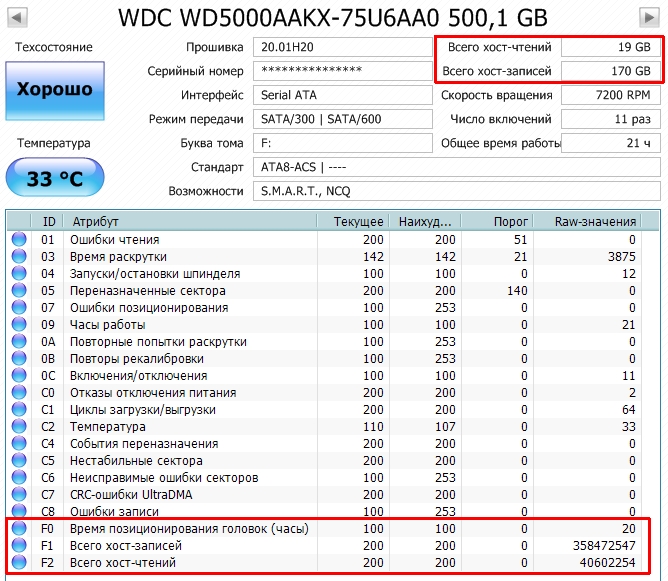
Task: Click status icon for Нестабильные сектора row
Action: (x=19, y=460)
